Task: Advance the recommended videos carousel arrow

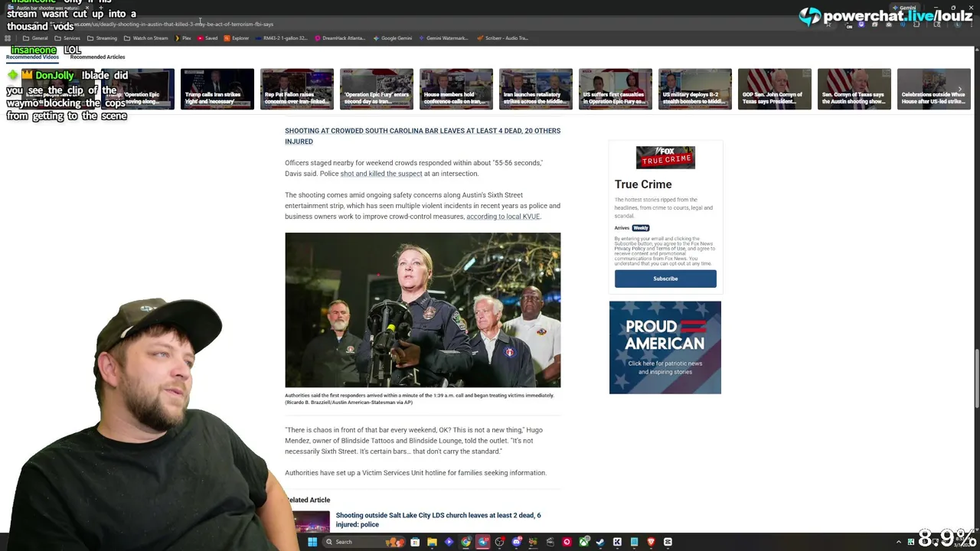Action: [959, 88]
